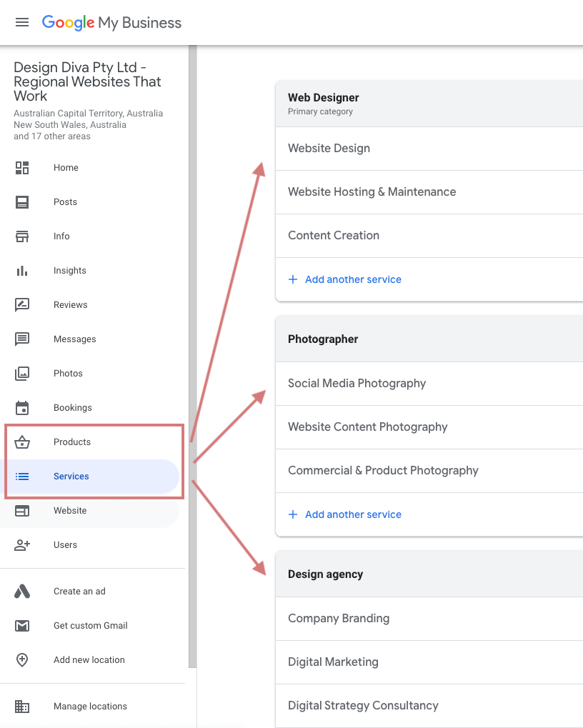This screenshot has width=583, height=728.
Task: Open the Photos gallery icon
Action: tap(22, 373)
